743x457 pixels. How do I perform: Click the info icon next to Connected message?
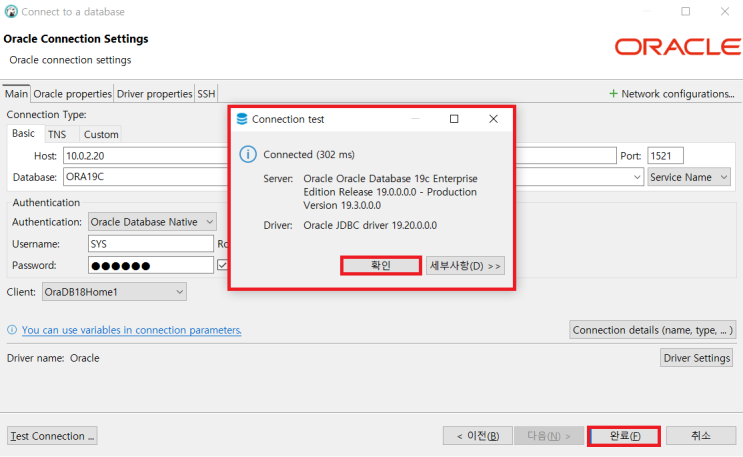point(248,154)
